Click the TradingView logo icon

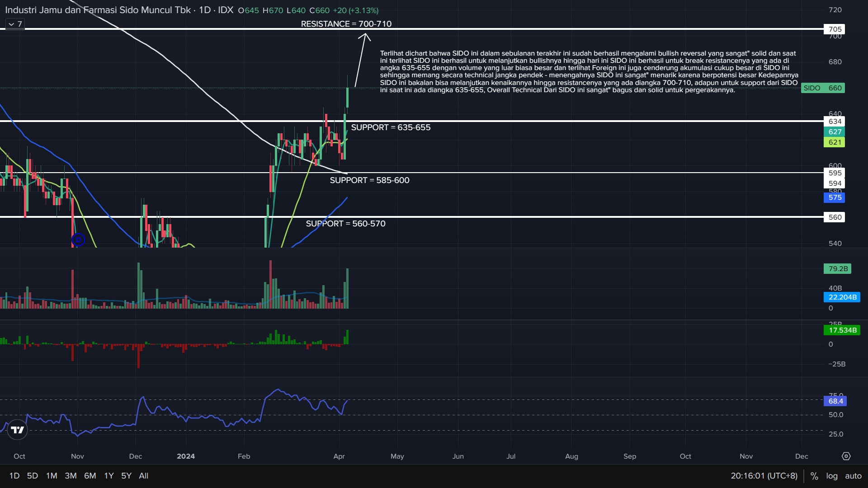tap(18, 430)
